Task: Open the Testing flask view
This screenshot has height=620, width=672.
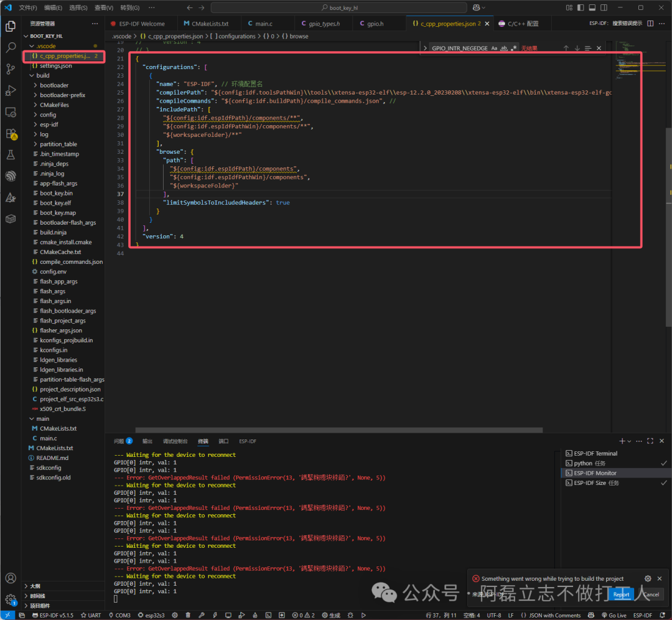Action: tap(11, 155)
